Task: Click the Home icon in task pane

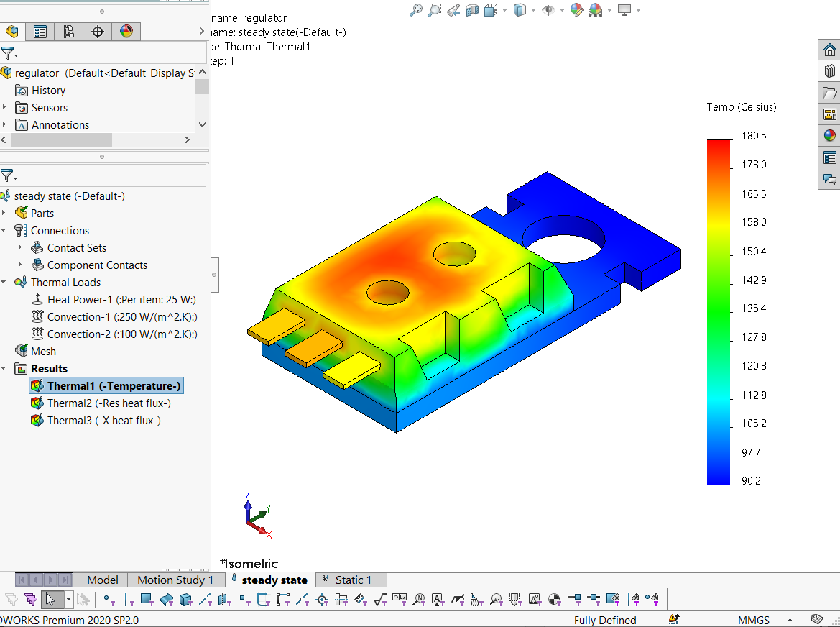Action: (830, 50)
